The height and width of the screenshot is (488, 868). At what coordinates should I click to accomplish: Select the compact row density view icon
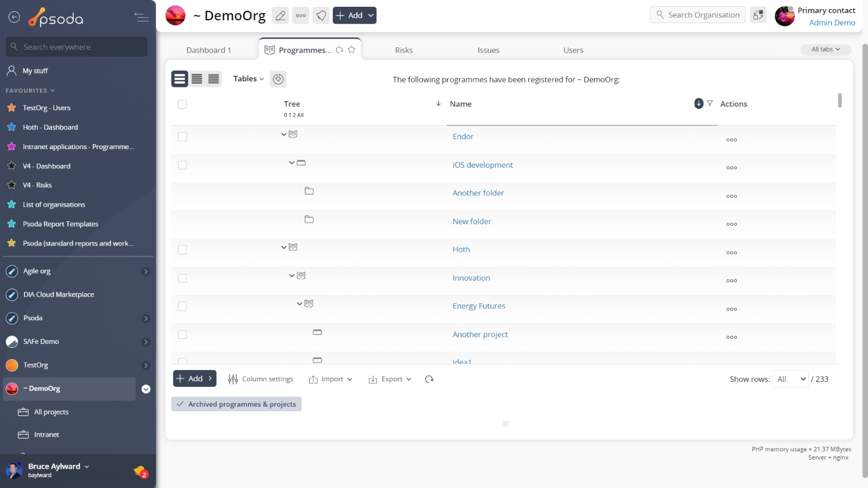pyautogui.click(x=214, y=79)
